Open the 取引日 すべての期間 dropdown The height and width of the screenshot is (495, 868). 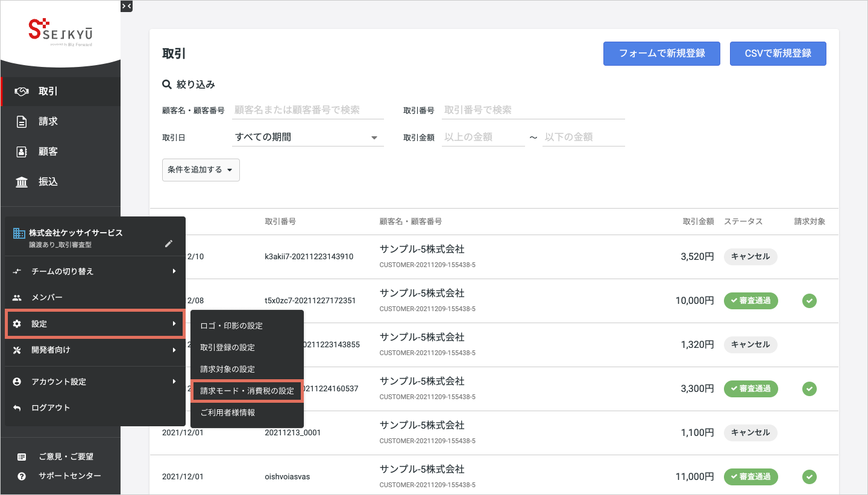[308, 137]
